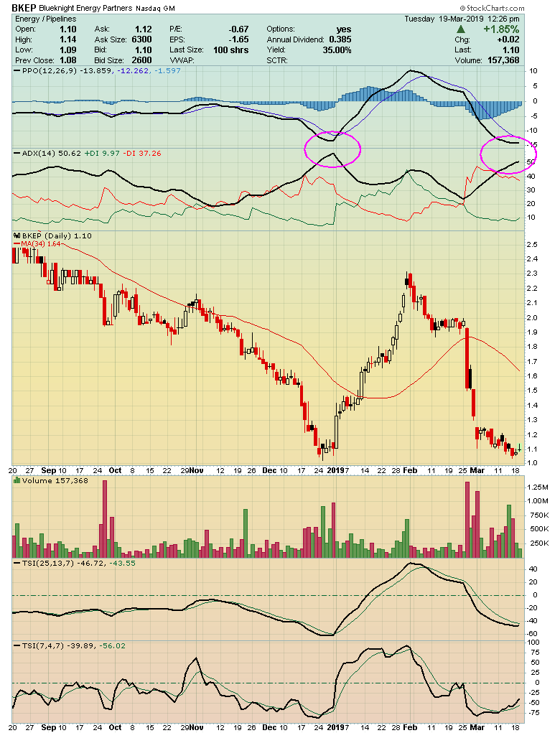Click the green +DI 9.97 legend value
Viewport: 560px width, 733px height.
point(103,154)
